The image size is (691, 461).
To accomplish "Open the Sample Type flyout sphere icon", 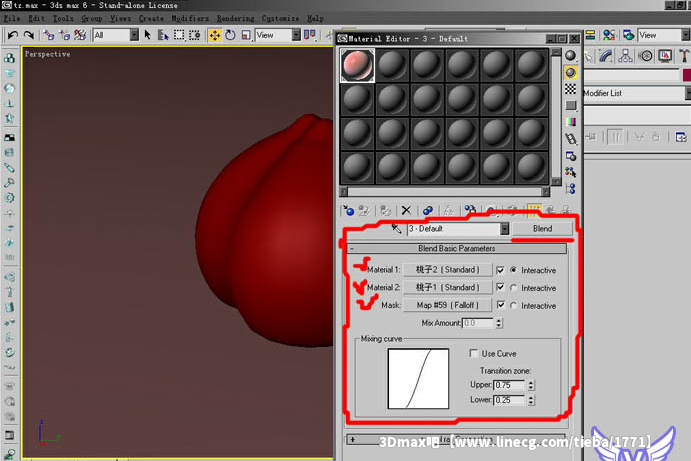I will [571, 56].
